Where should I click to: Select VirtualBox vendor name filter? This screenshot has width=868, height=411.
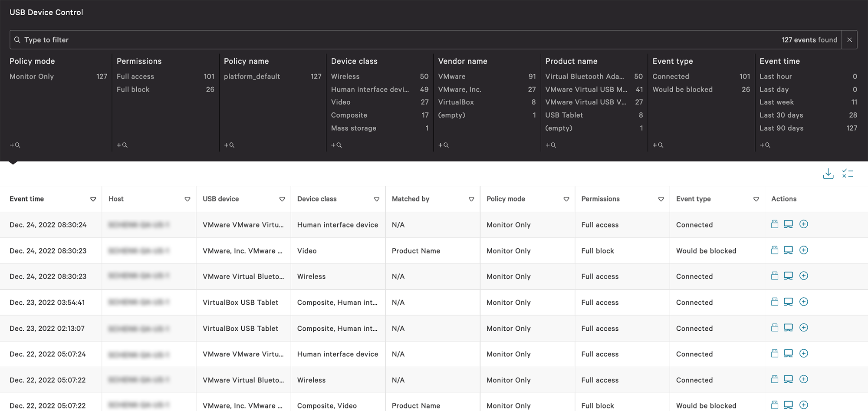pos(456,102)
